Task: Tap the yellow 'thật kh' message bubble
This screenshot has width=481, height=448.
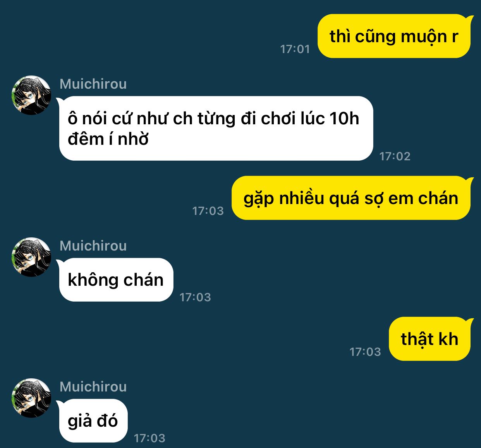Action: pos(431,339)
